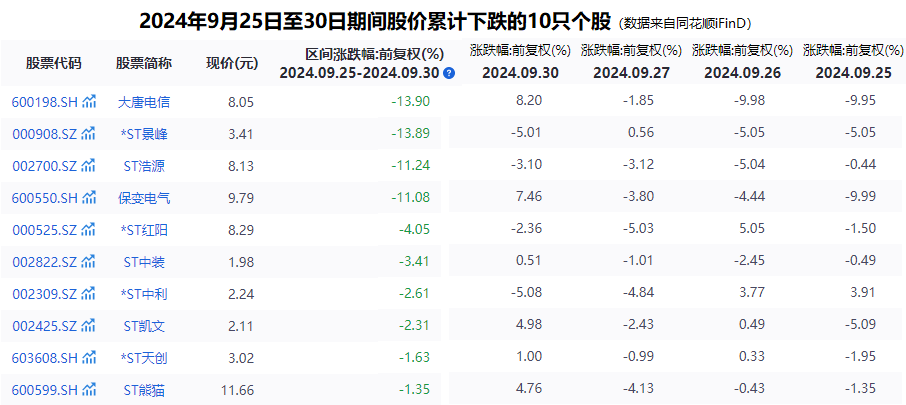The width and height of the screenshot is (906, 405).
Task: Open stock code link 002309.SZ
Action: [45, 294]
